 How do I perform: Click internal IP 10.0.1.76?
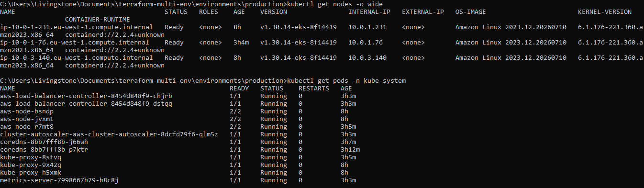pyautogui.click(x=366, y=43)
